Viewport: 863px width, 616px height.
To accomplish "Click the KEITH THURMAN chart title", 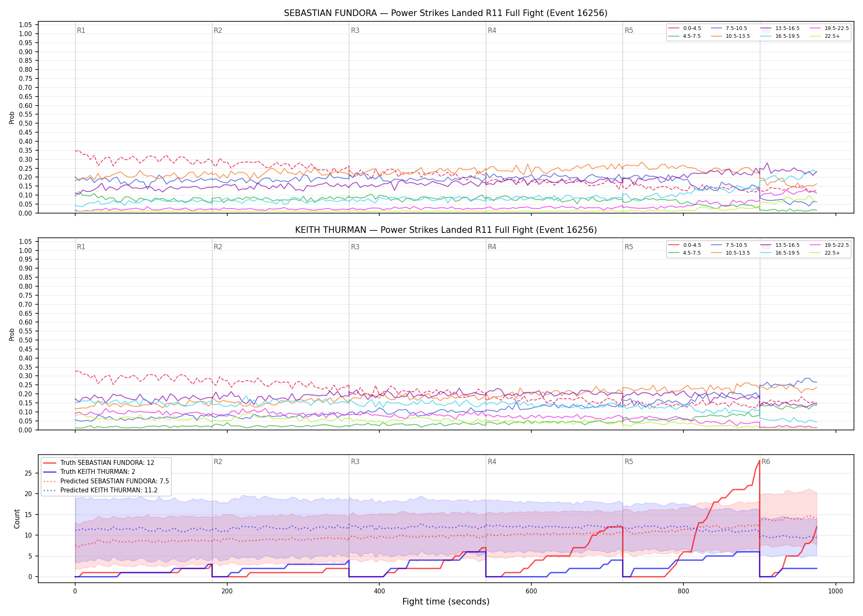I will pyautogui.click(x=445, y=230).
